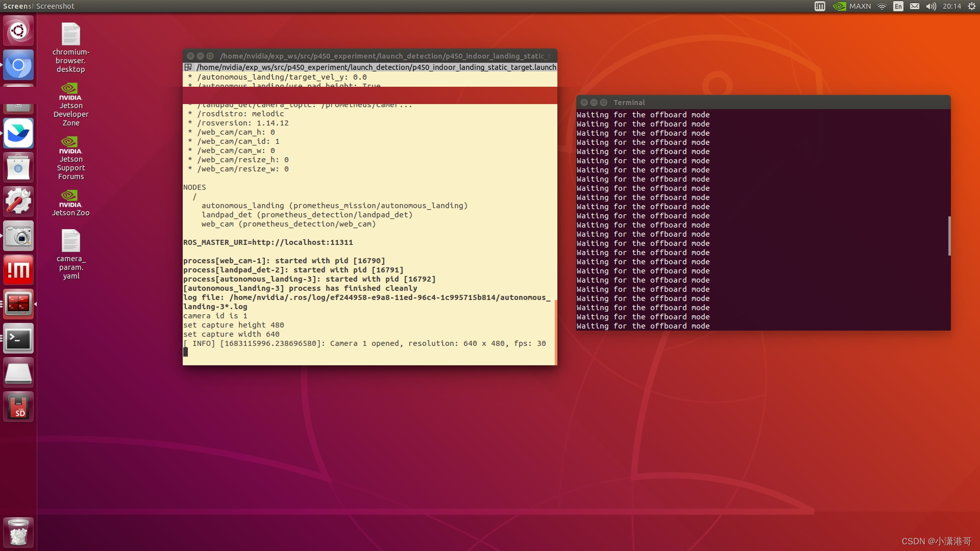The height and width of the screenshot is (551, 980).
Task: Click 'set capture width 640' line
Action: 231,334
